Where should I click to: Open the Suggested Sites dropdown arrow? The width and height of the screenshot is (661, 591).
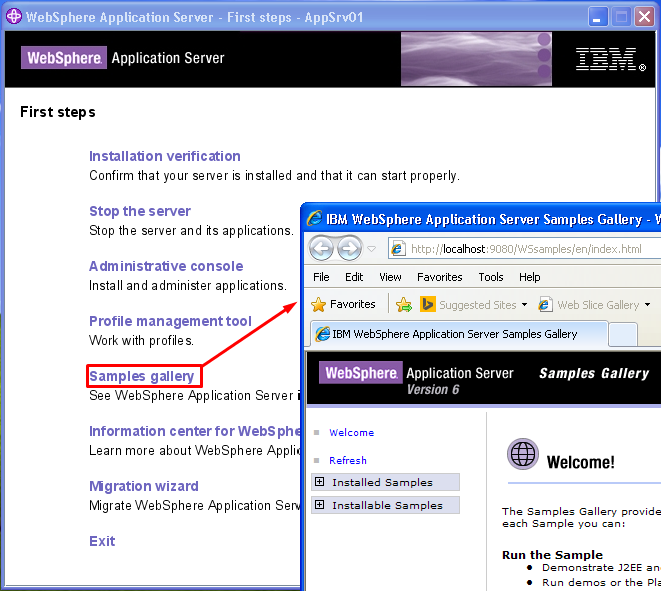tap(524, 304)
